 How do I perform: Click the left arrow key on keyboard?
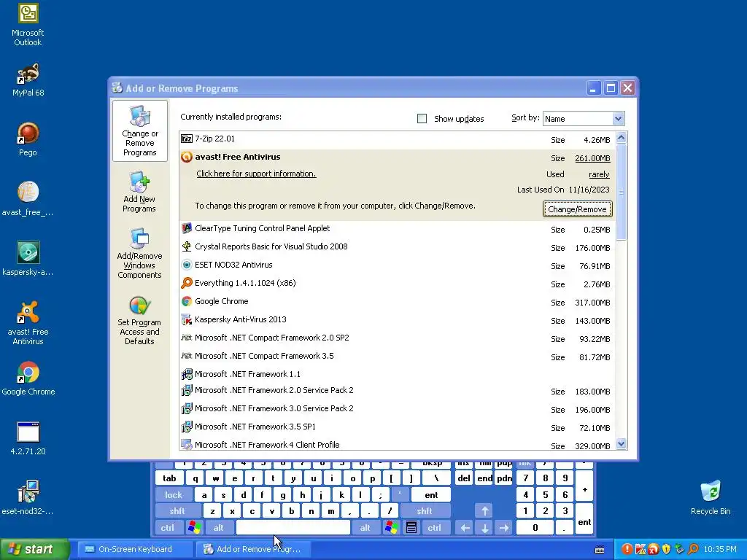(465, 528)
